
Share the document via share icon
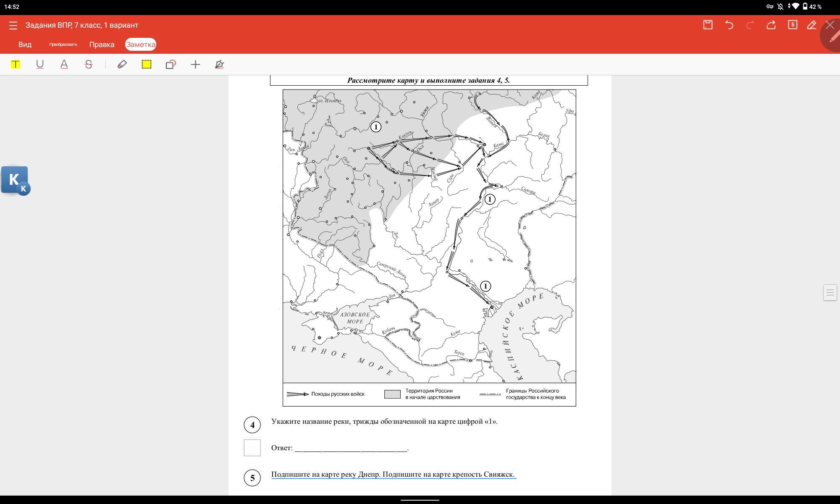point(771,25)
